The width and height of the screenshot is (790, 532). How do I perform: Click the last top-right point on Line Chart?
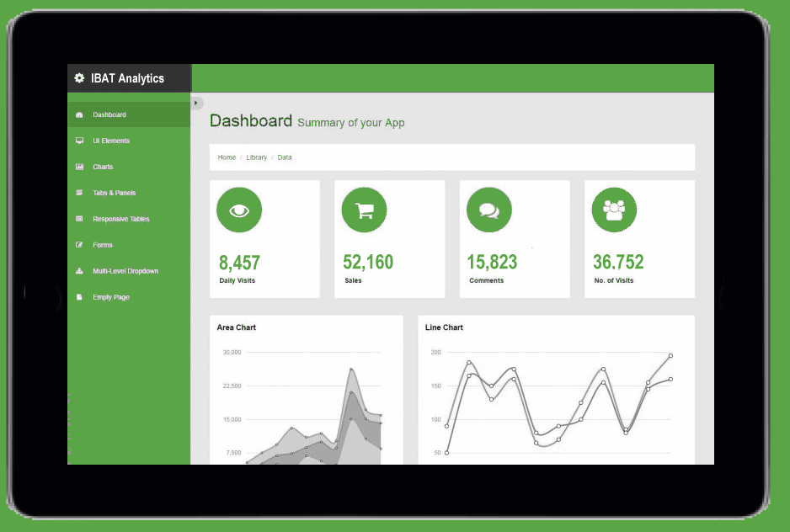670,356
